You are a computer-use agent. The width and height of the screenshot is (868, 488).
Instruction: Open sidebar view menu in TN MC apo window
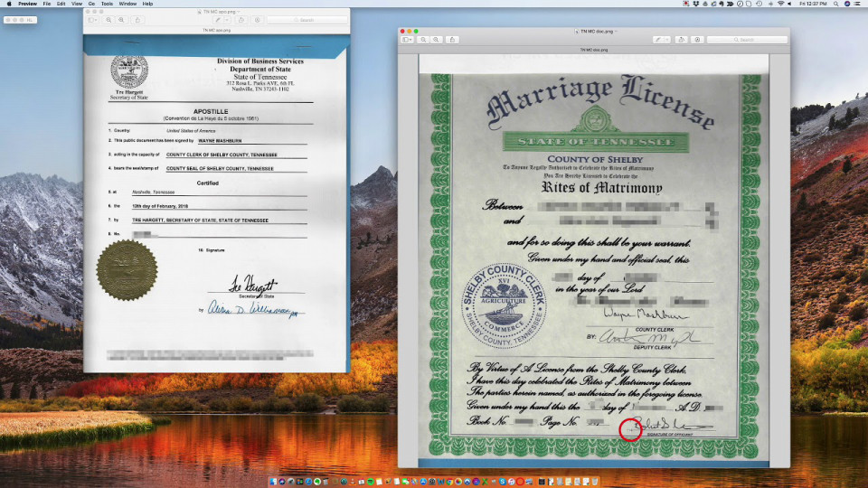click(x=92, y=20)
